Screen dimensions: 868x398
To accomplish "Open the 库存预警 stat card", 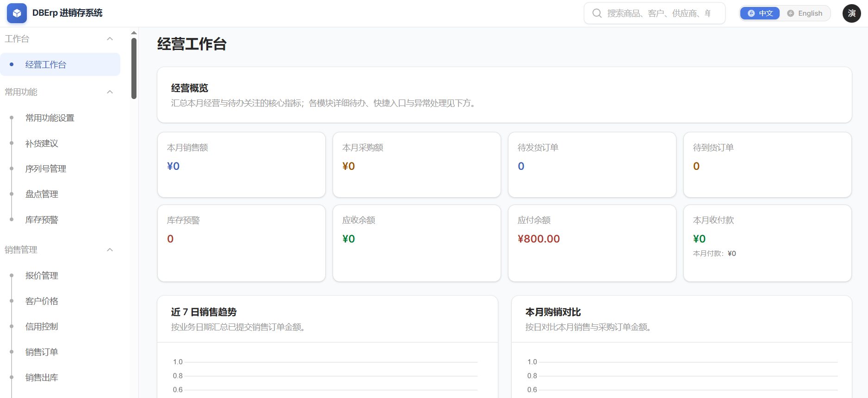I will 242,243.
